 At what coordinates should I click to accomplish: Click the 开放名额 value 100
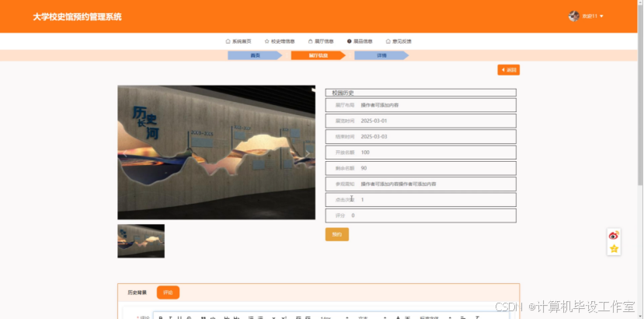click(365, 152)
